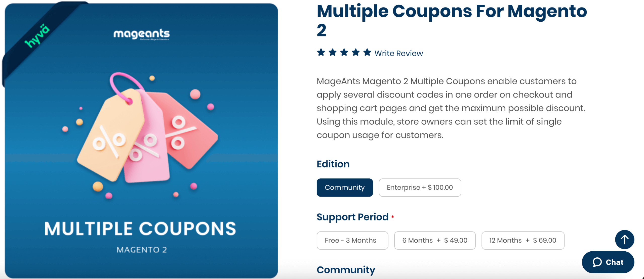
Task: Choose the Free - 3 Months support period
Action: coord(352,240)
